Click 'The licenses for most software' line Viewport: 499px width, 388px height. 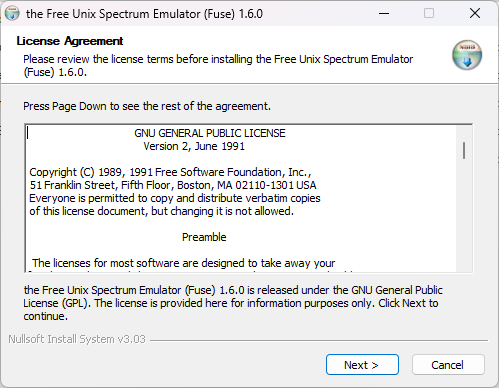click(183, 263)
